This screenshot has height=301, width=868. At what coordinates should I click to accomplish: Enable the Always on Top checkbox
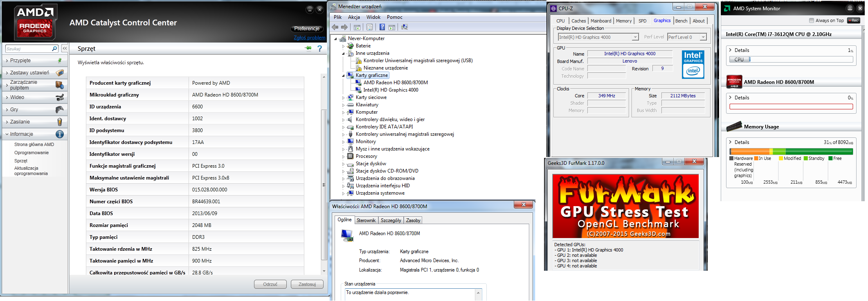[x=812, y=20]
